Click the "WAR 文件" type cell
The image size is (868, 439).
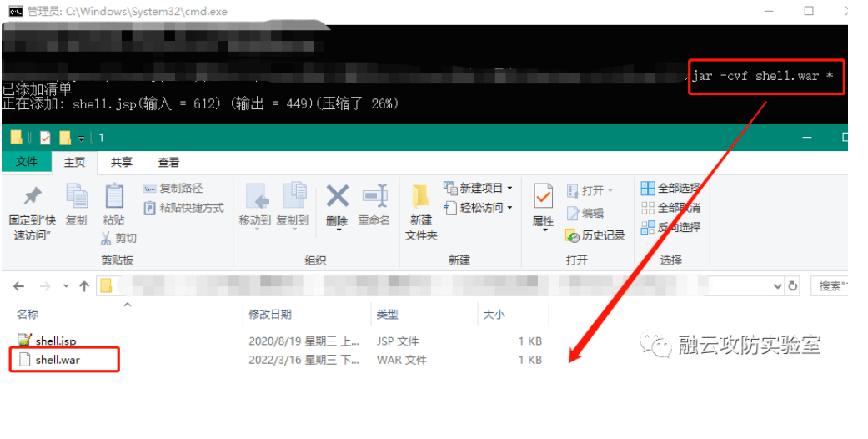(x=401, y=360)
